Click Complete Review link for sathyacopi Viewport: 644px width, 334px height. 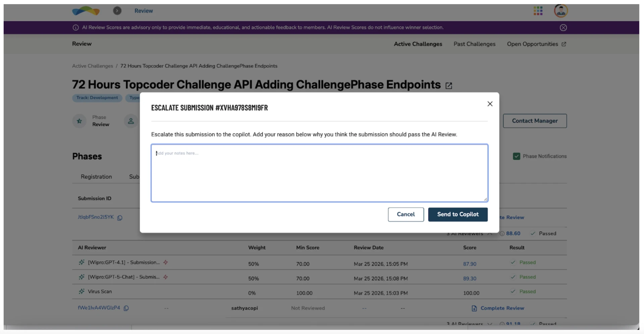502,308
